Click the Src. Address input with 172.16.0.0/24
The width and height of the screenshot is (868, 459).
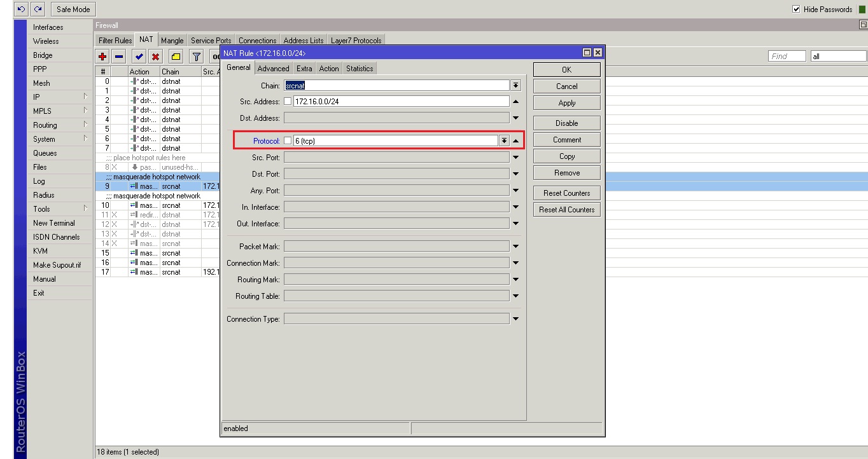401,102
